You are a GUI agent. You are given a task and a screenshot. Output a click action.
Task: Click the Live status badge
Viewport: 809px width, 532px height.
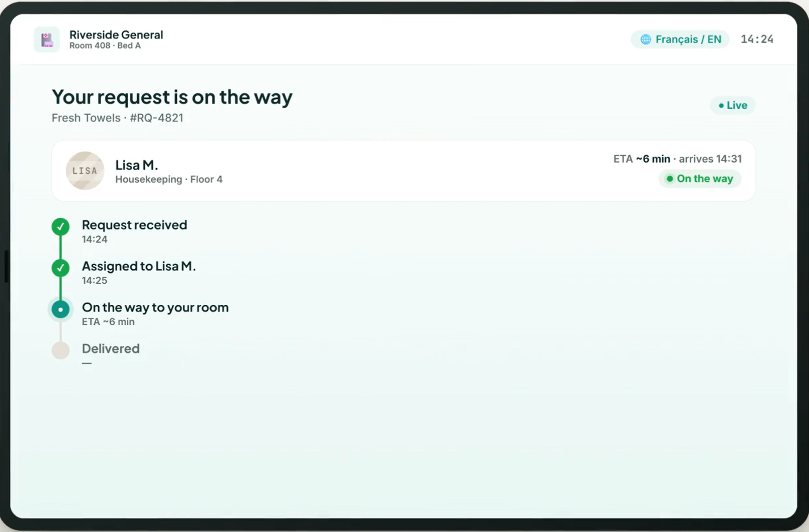[732, 105]
